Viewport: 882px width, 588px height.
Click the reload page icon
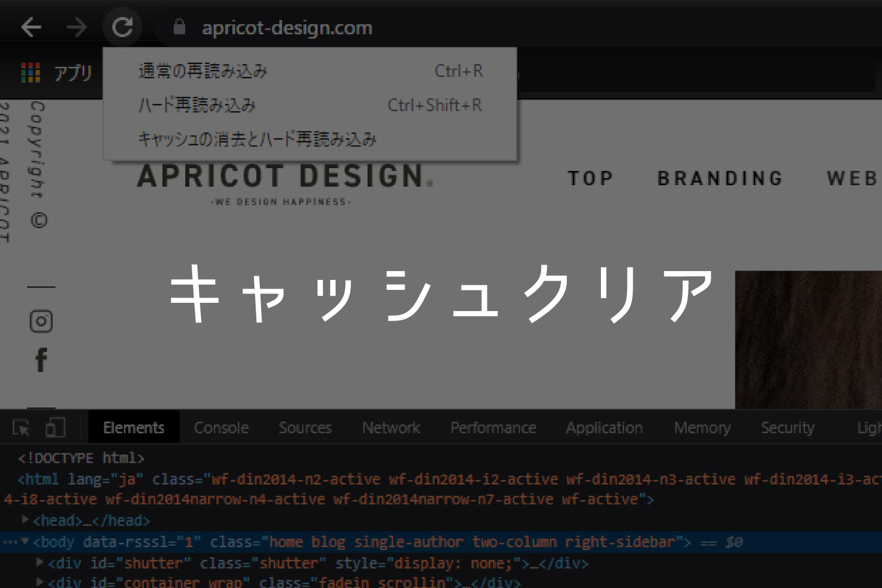[x=122, y=27]
